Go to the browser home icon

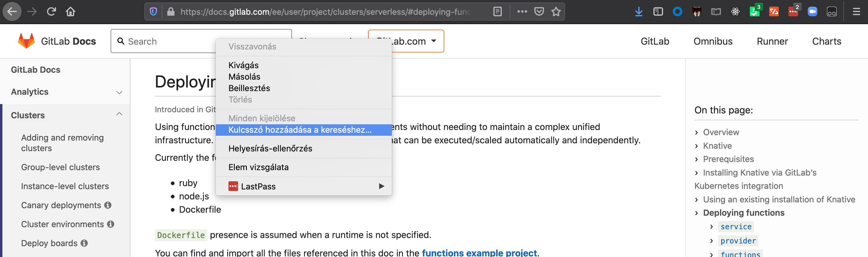[x=71, y=12]
